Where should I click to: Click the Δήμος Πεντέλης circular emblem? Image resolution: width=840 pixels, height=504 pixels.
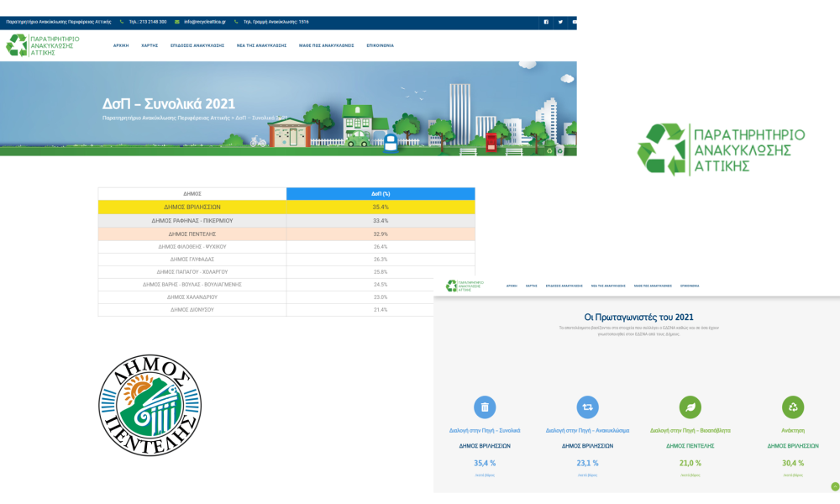tap(150, 405)
